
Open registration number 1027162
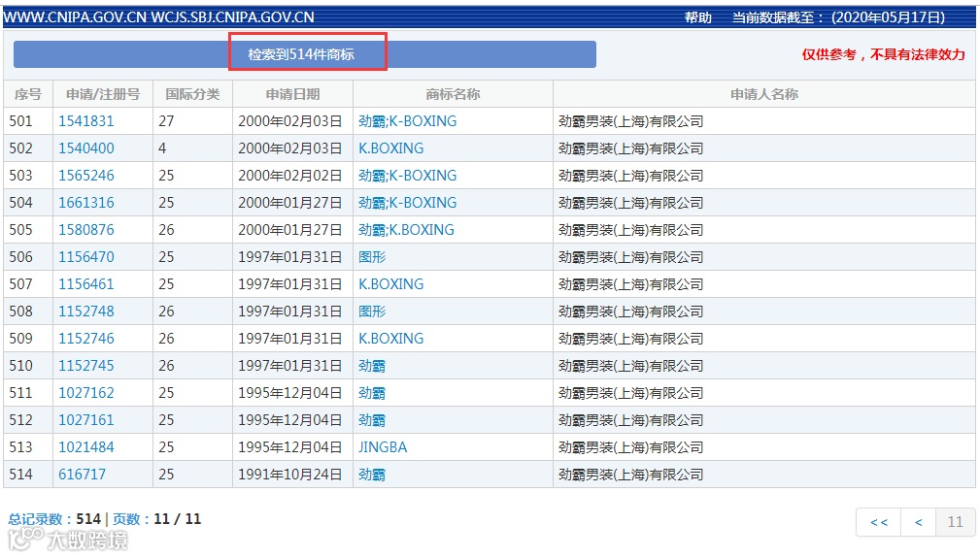click(86, 393)
